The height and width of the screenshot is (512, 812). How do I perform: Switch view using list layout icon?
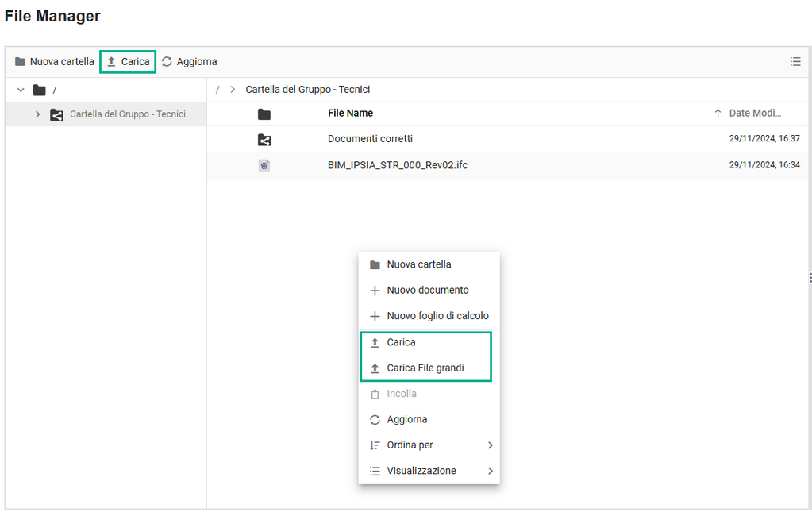(x=795, y=62)
